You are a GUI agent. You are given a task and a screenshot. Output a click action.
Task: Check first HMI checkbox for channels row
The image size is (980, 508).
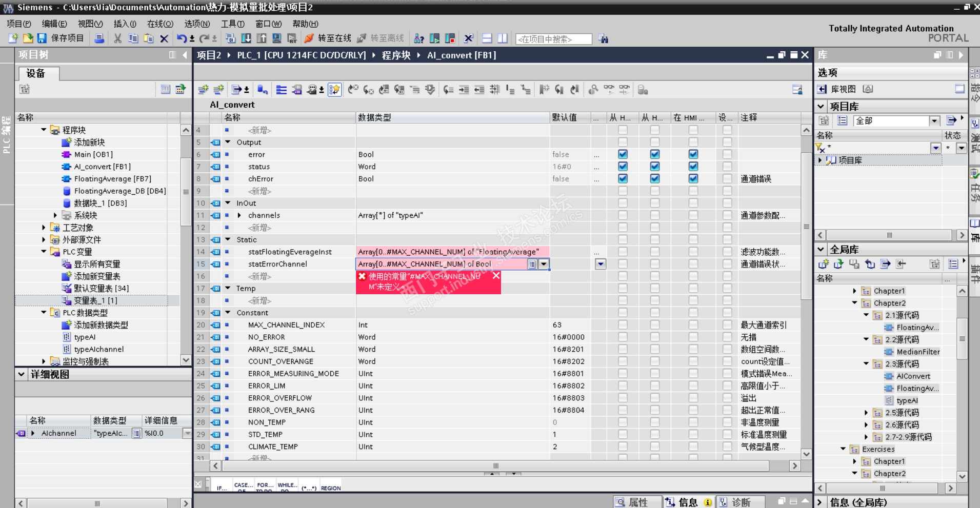[623, 215]
